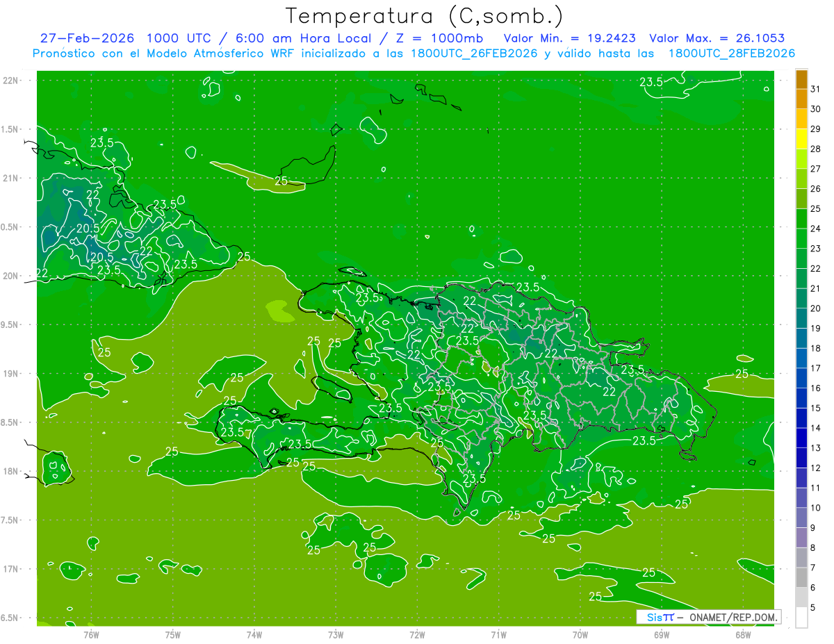
Task: Click the legend value 9
Action: [813, 528]
